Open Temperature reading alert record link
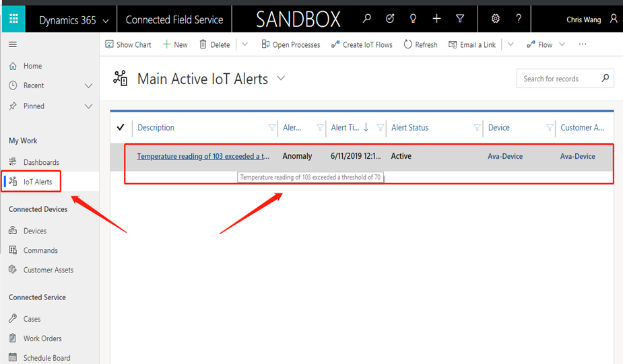The image size is (623, 364). pyautogui.click(x=203, y=156)
